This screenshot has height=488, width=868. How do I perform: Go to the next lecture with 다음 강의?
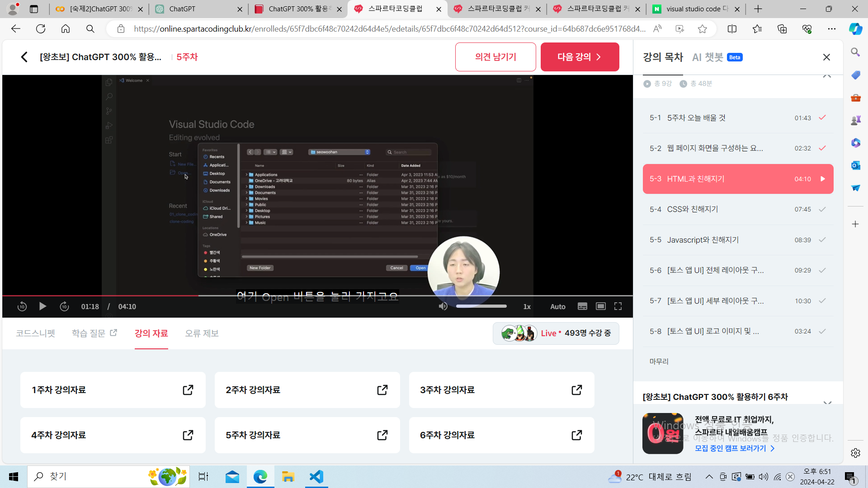[x=580, y=57]
